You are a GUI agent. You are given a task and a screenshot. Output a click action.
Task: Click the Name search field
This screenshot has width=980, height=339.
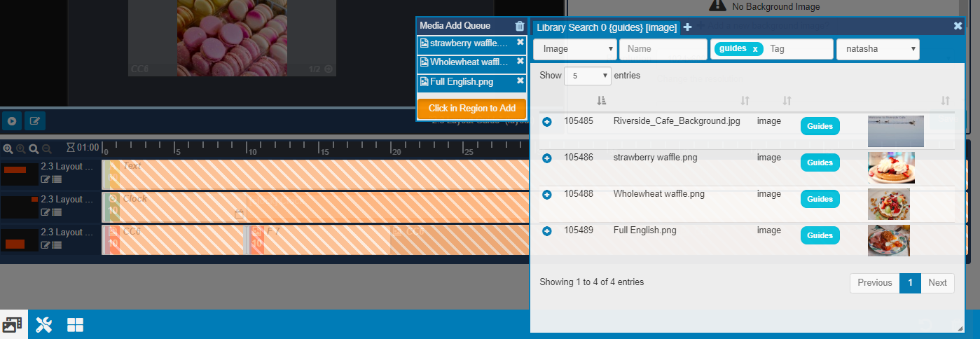tap(663, 49)
